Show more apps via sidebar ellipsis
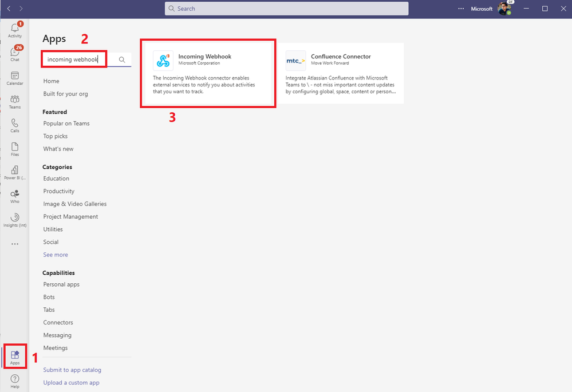Screen dimensions: 572x392 coord(14,244)
